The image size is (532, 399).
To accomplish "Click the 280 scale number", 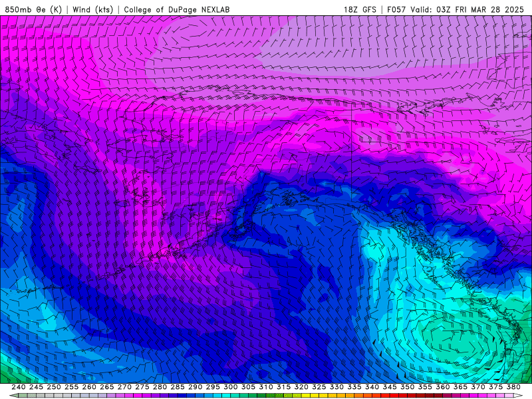I will (160, 387).
